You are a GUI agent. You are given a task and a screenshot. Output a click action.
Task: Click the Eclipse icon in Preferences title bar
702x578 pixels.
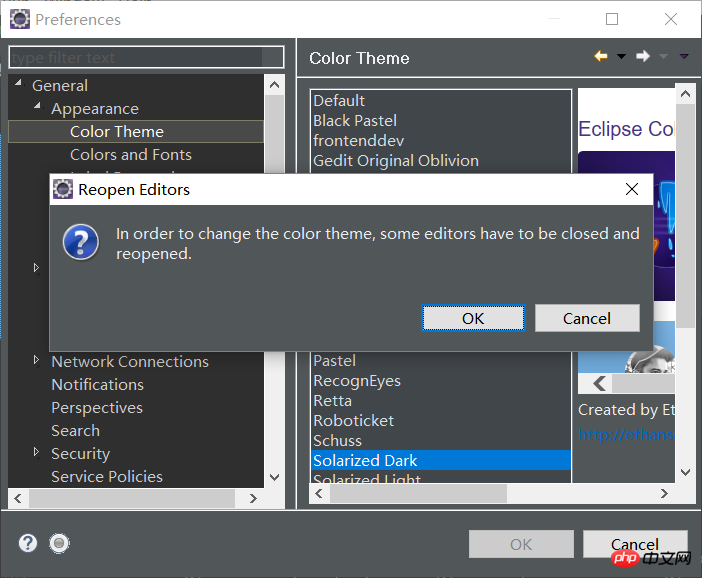click(20, 19)
